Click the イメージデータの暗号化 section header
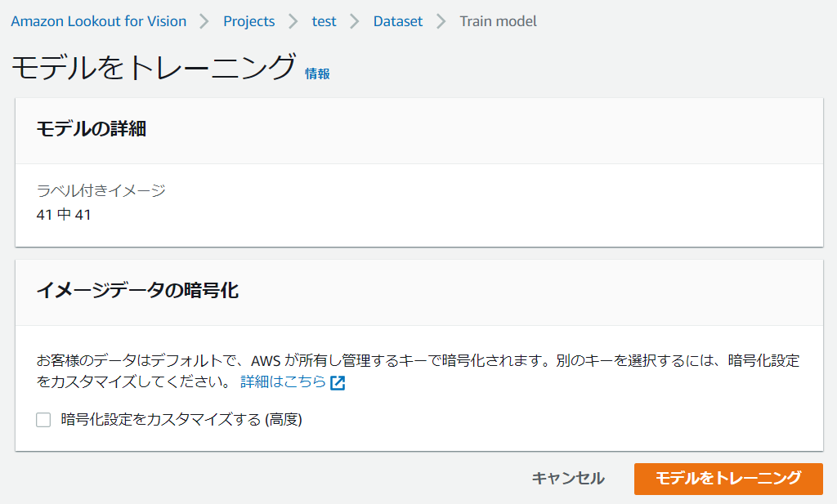837x504 pixels. [137, 291]
